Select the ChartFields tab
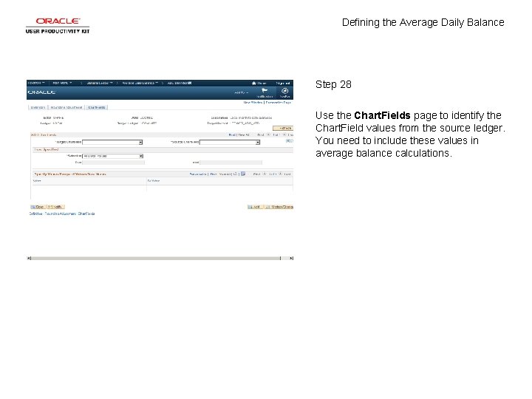The height and width of the screenshot is (399, 532). click(x=97, y=108)
